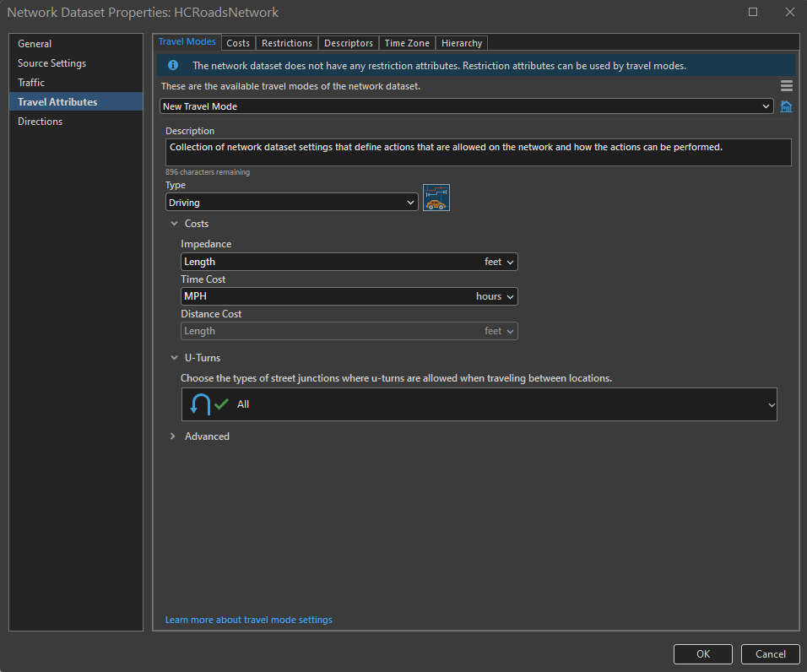Open the travel mode hamburger menu
The width and height of the screenshot is (807, 672).
[x=786, y=86]
